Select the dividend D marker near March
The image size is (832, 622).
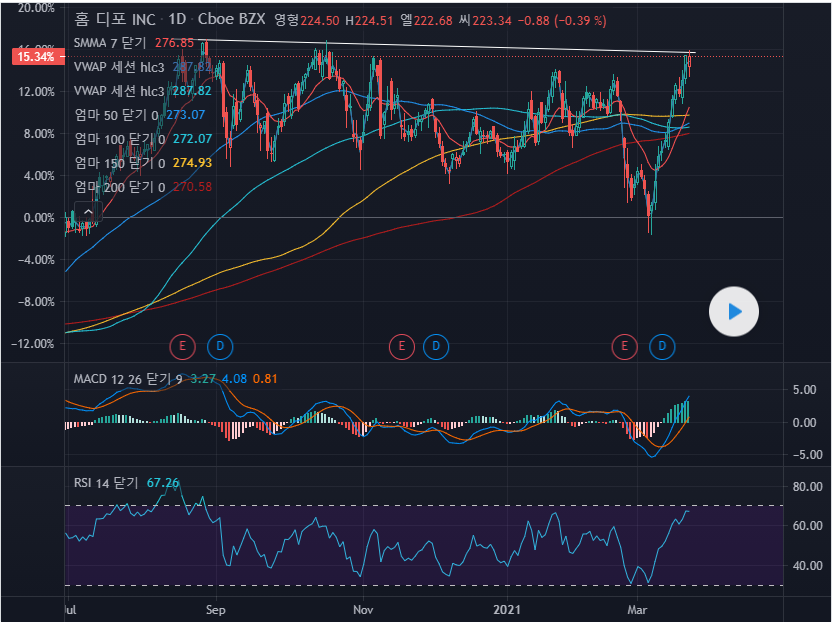[662, 347]
